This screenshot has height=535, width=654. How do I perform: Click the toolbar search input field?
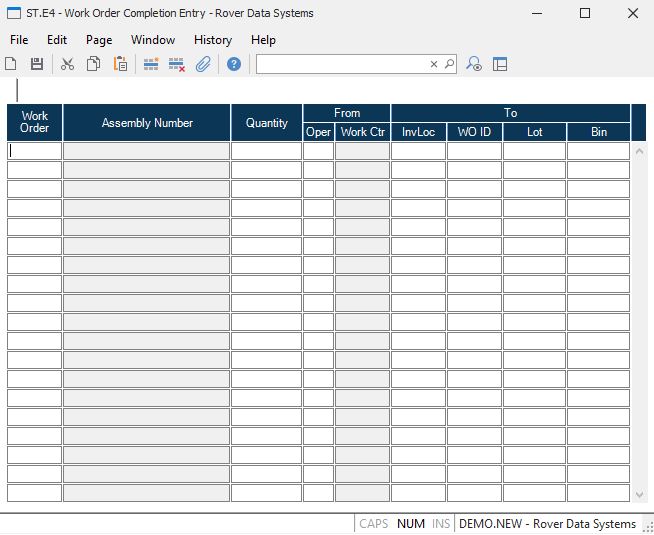[x=342, y=64]
